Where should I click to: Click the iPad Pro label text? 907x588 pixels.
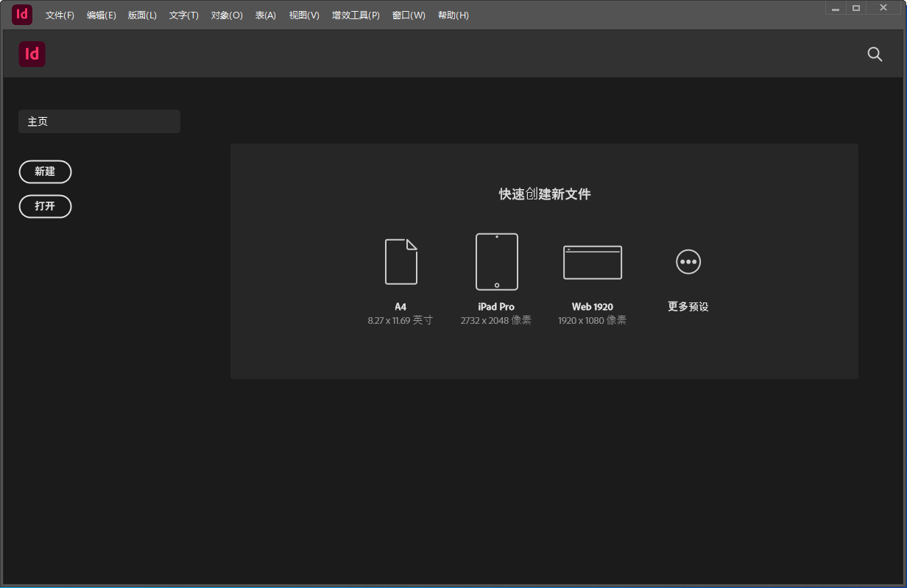point(496,307)
